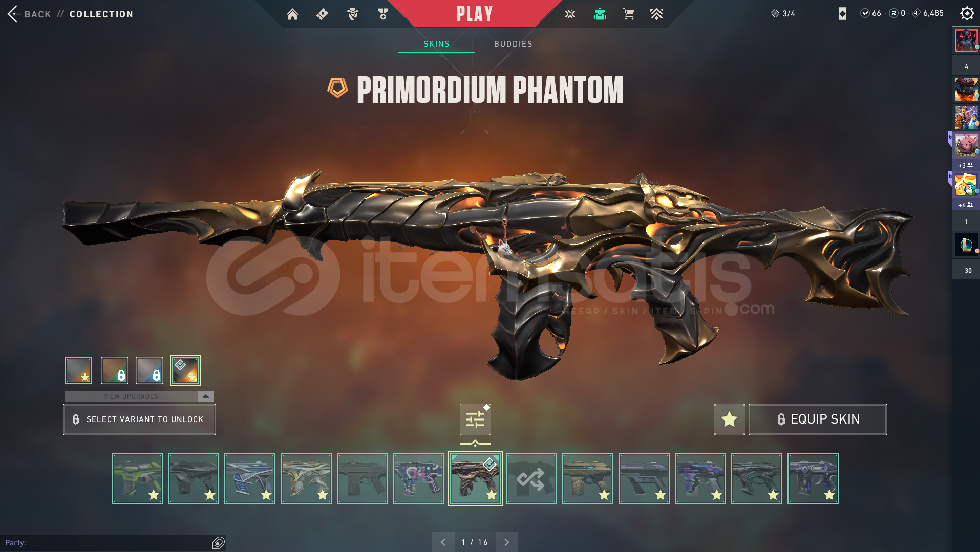Go to the Home icon in top navigation

[292, 14]
